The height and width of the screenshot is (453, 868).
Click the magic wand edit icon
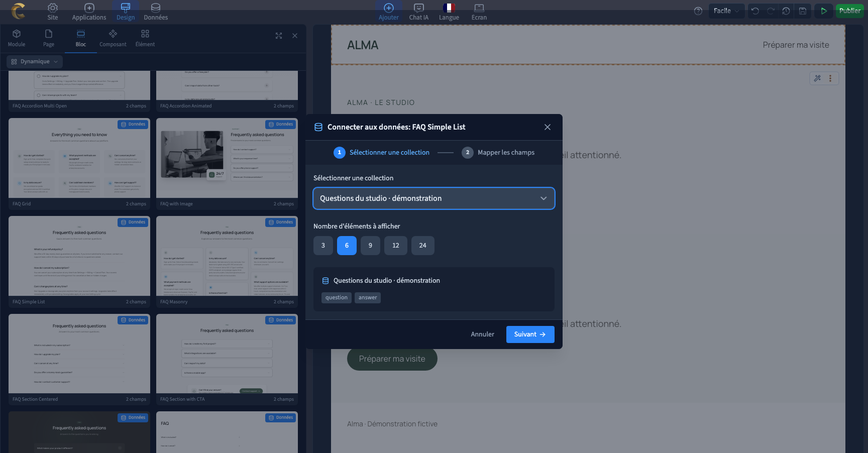[x=817, y=78]
